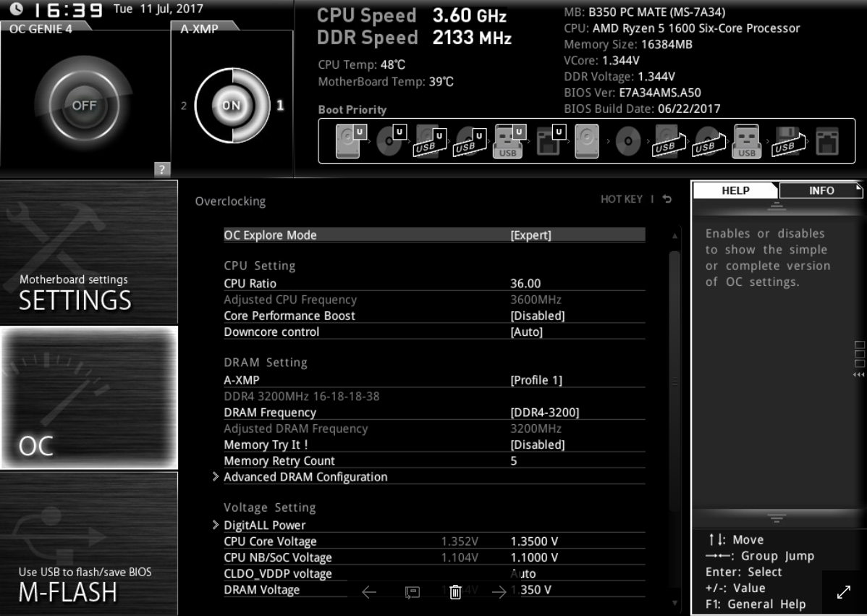Click the fullscreen expand arrows icon
Screen dimensions: 867x616
point(844,592)
